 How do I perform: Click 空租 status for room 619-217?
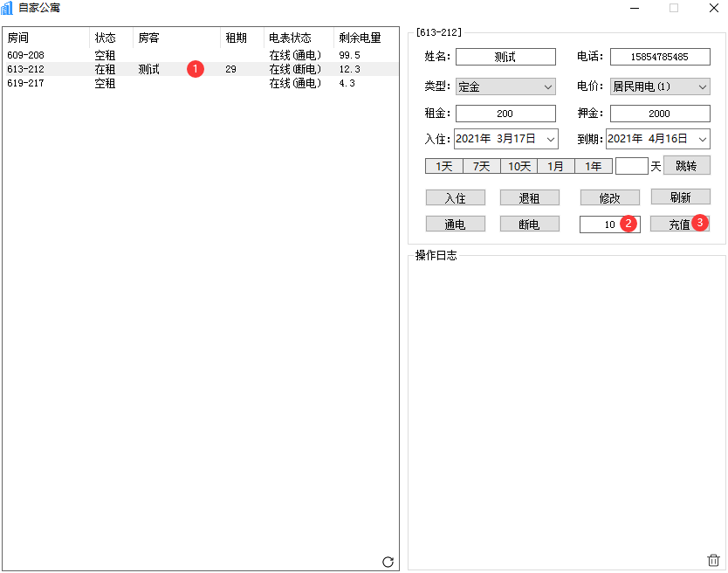tap(105, 83)
